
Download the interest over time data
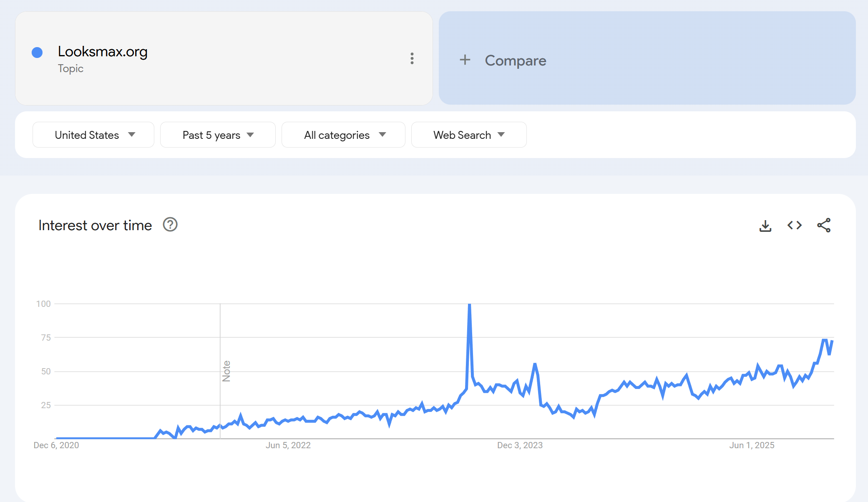pyautogui.click(x=765, y=226)
